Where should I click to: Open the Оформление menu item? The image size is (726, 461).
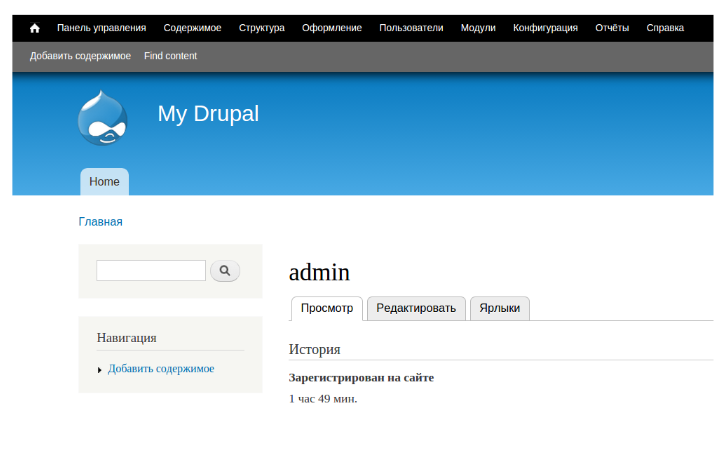332,28
